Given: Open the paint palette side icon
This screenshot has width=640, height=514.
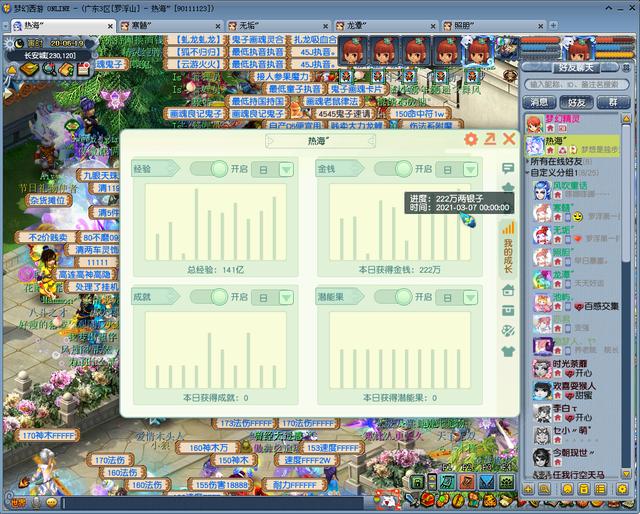Looking at the screenshot, I should [x=508, y=331].
